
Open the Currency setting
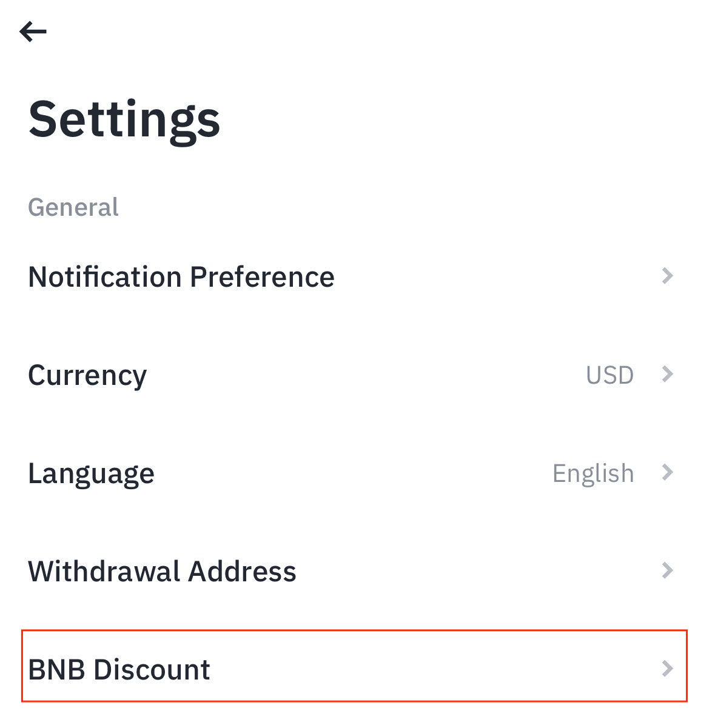tap(87, 376)
